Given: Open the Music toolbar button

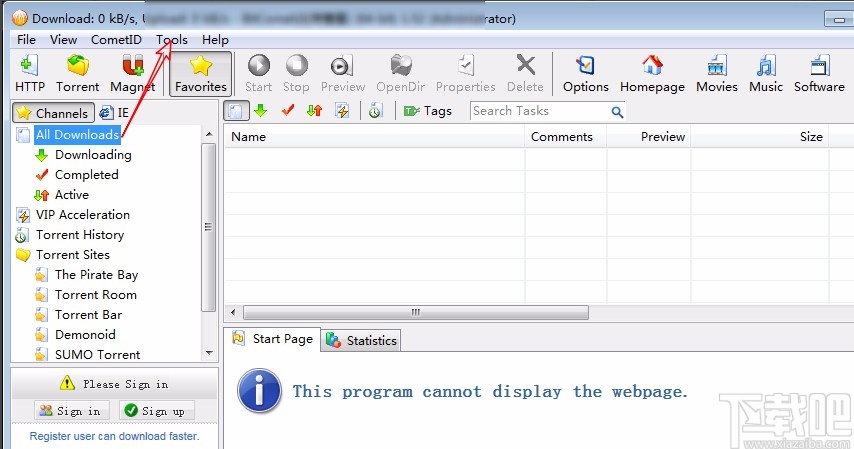Looking at the screenshot, I should click(766, 73).
